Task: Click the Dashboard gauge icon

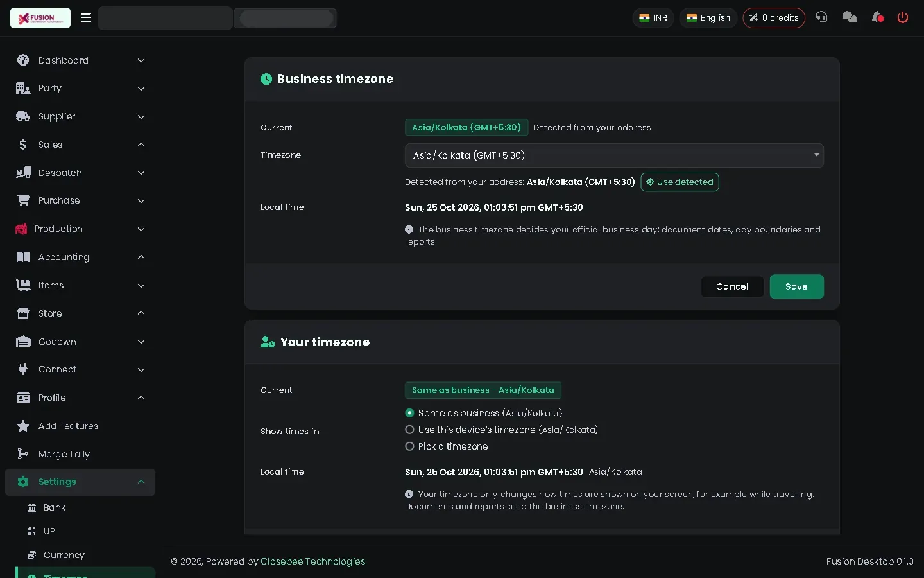Action: click(23, 60)
